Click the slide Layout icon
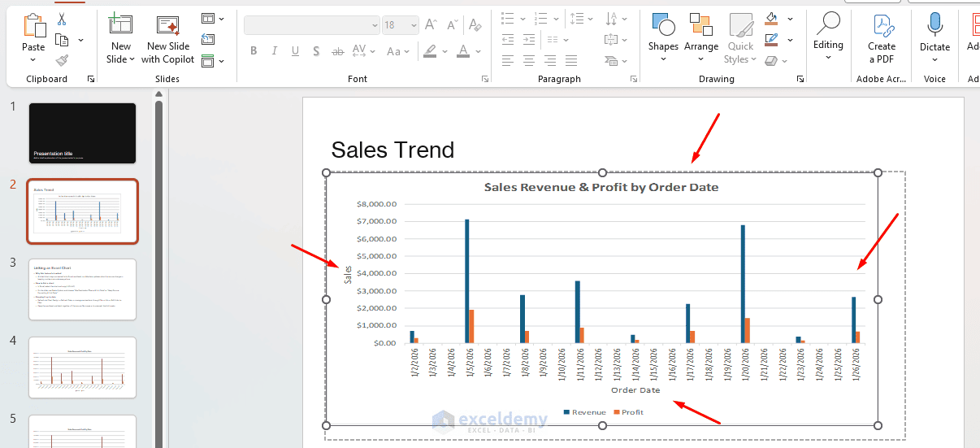 (208, 19)
